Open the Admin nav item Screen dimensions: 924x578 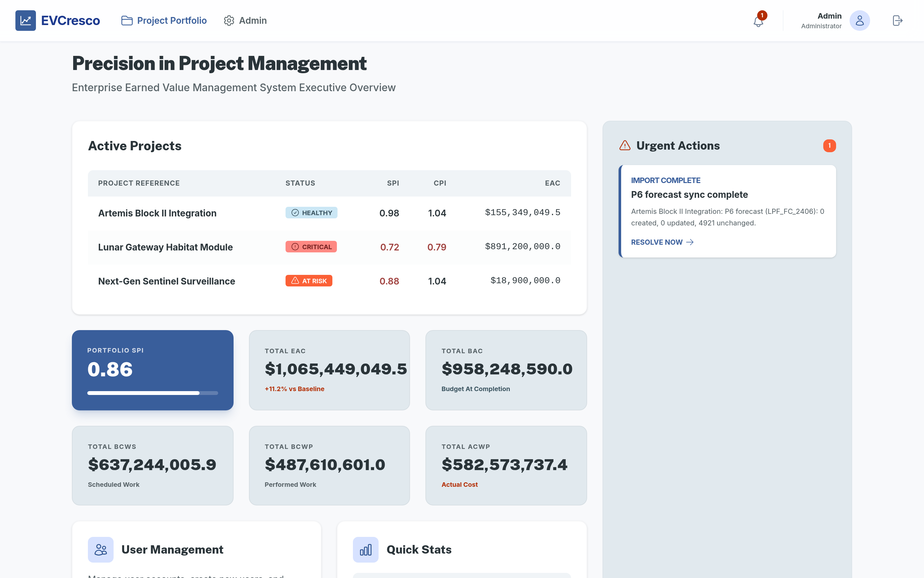[x=245, y=21]
